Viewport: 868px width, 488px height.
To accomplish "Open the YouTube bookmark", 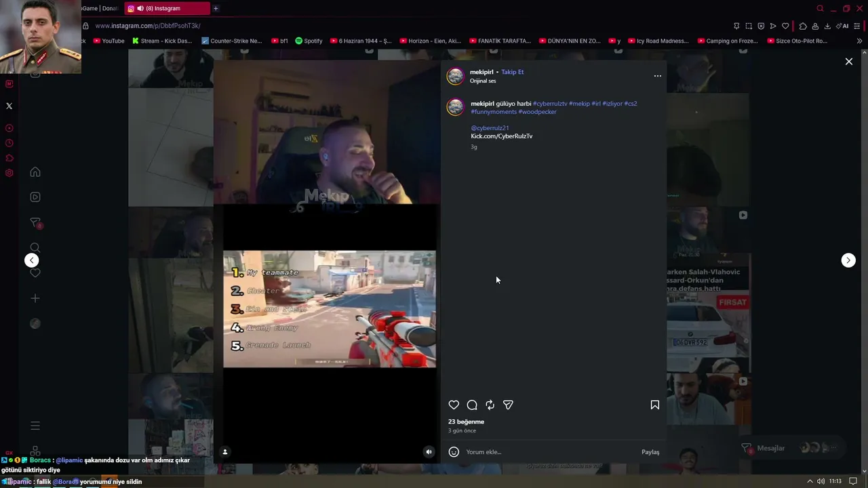I will click(108, 41).
